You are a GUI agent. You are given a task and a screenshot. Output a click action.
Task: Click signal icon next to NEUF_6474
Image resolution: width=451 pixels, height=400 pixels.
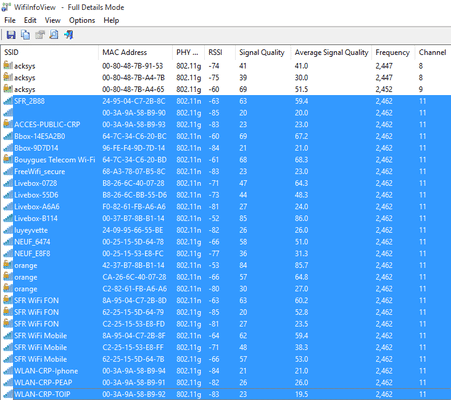click(x=8, y=241)
